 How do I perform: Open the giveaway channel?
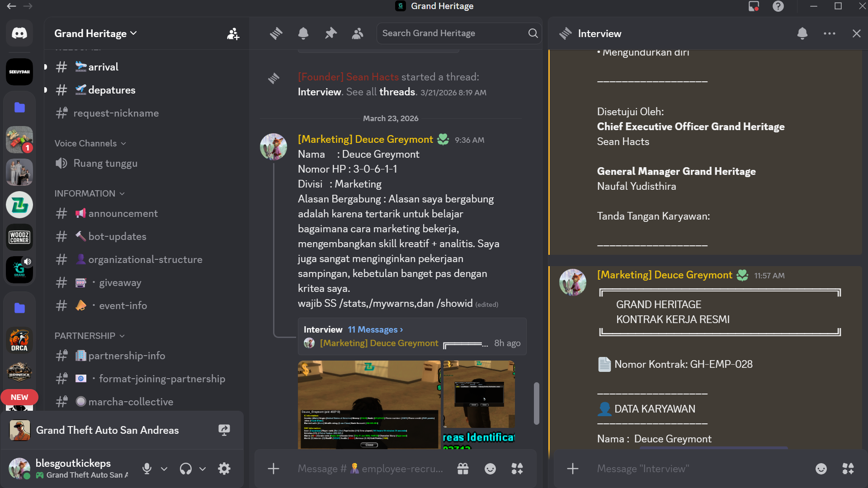point(147,282)
